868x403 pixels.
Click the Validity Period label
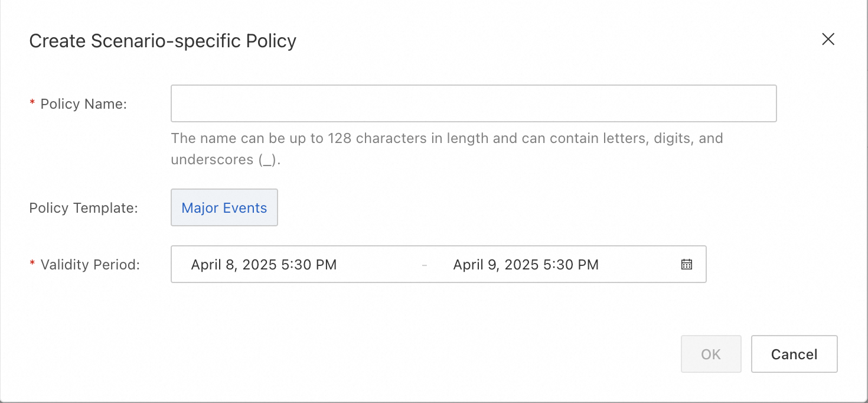pos(90,265)
